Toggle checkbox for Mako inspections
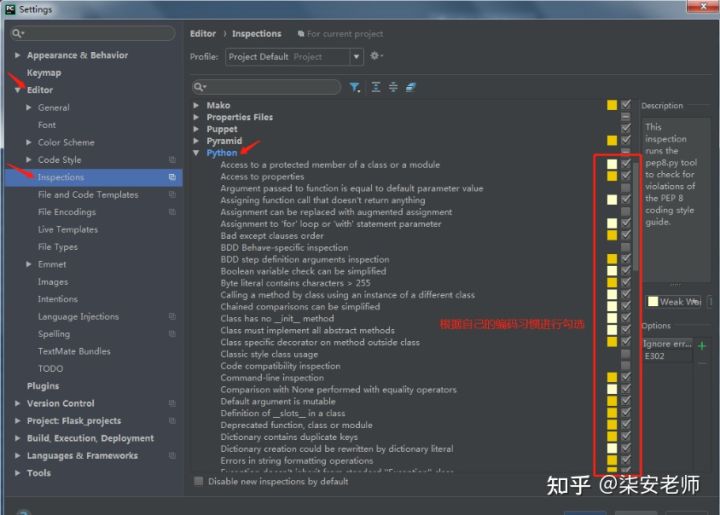720x515 pixels. coord(625,105)
